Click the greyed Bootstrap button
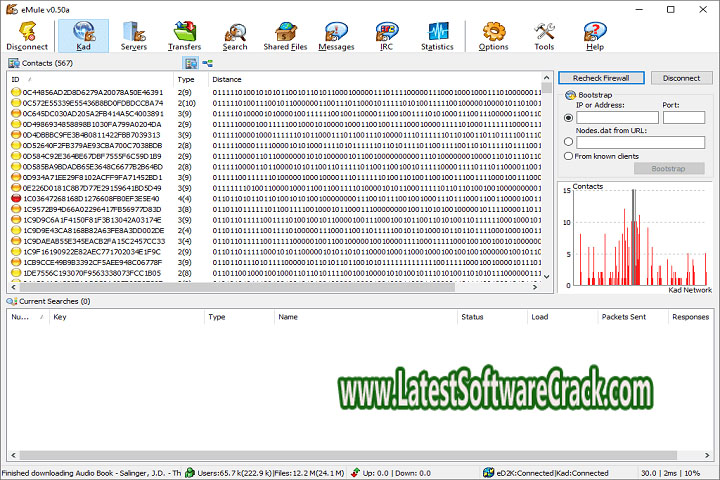The width and height of the screenshot is (720, 480). pyautogui.click(x=669, y=169)
